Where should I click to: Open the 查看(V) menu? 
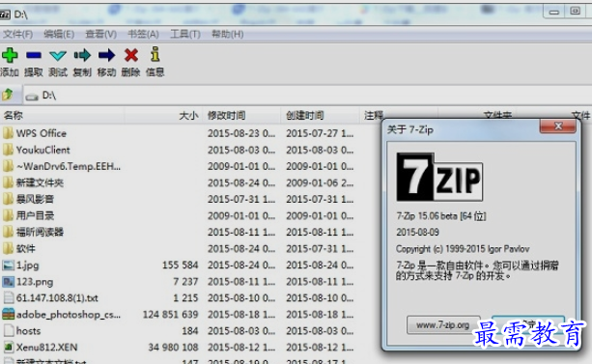100,35
